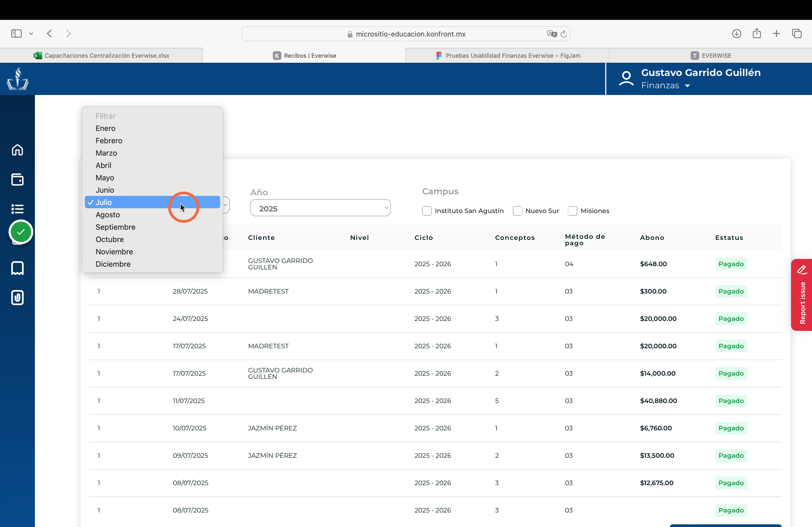Open the Año 2025 dropdown
Viewport: 812px width, 527px height.
(x=320, y=208)
